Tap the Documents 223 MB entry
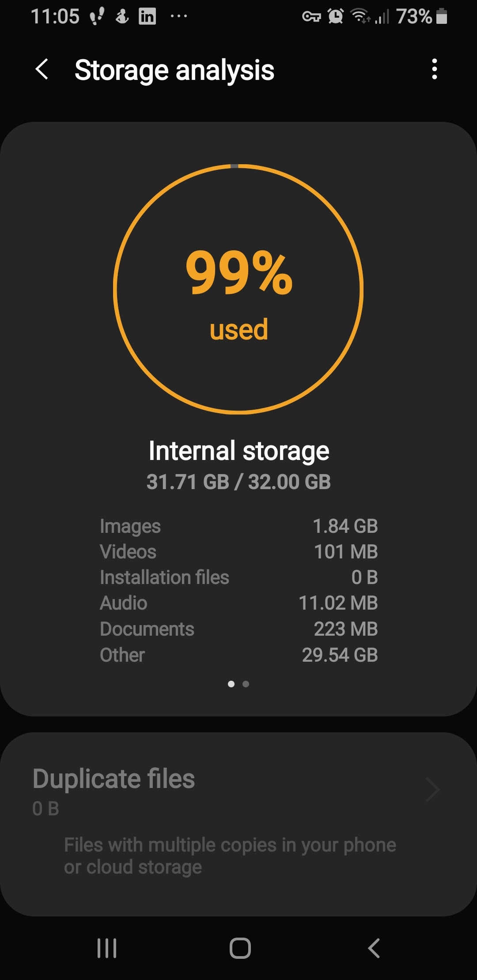The image size is (477, 980). pos(238,629)
